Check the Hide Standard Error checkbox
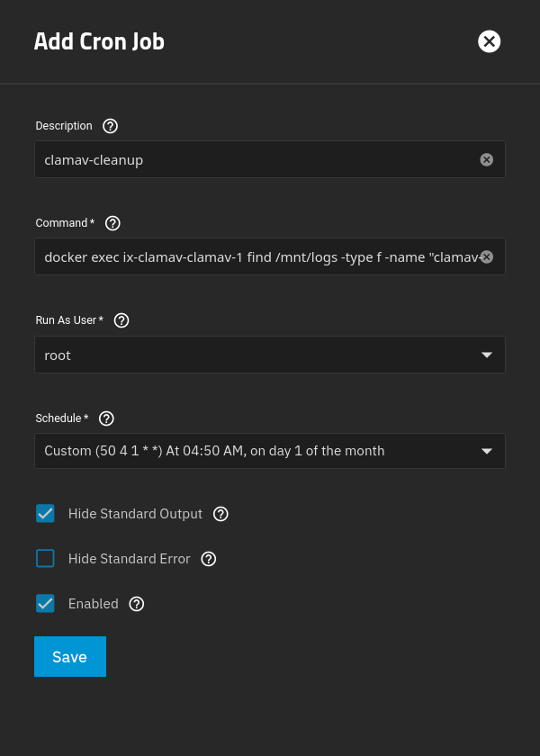The width and height of the screenshot is (540, 756). tap(45, 559)
